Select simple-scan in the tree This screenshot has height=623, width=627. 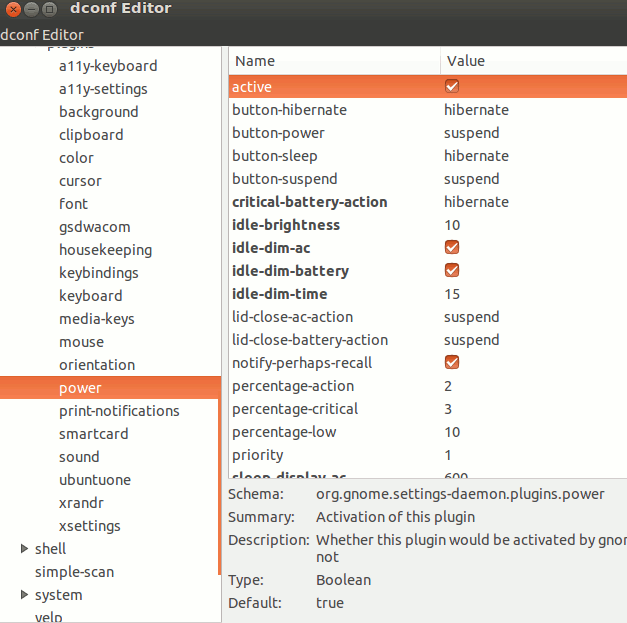tap(74, 572)
